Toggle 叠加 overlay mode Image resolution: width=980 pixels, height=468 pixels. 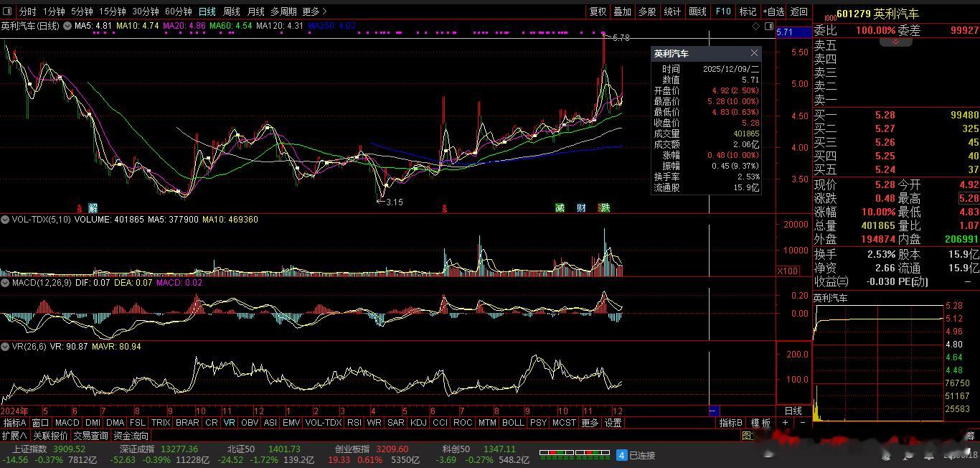[x=622, y=11]
